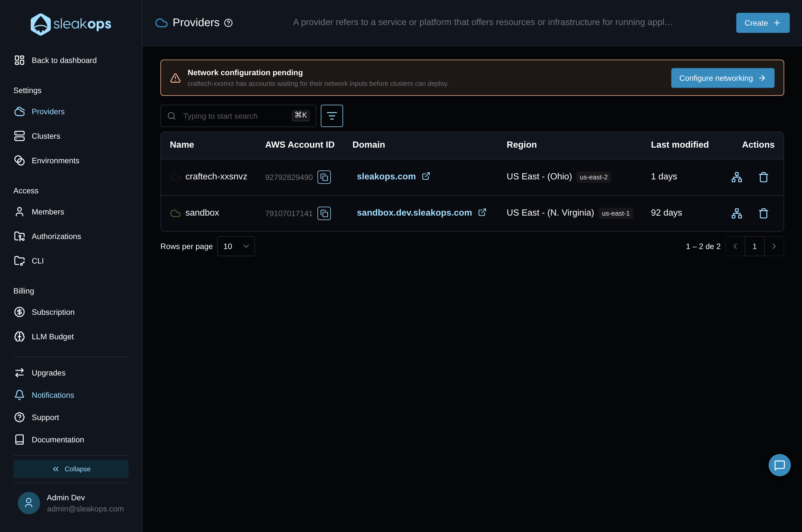The width and height of the screenshot is (802, 532).
Task: Click the cloud icon in the Providers header
Action: (x=162, y=23)
